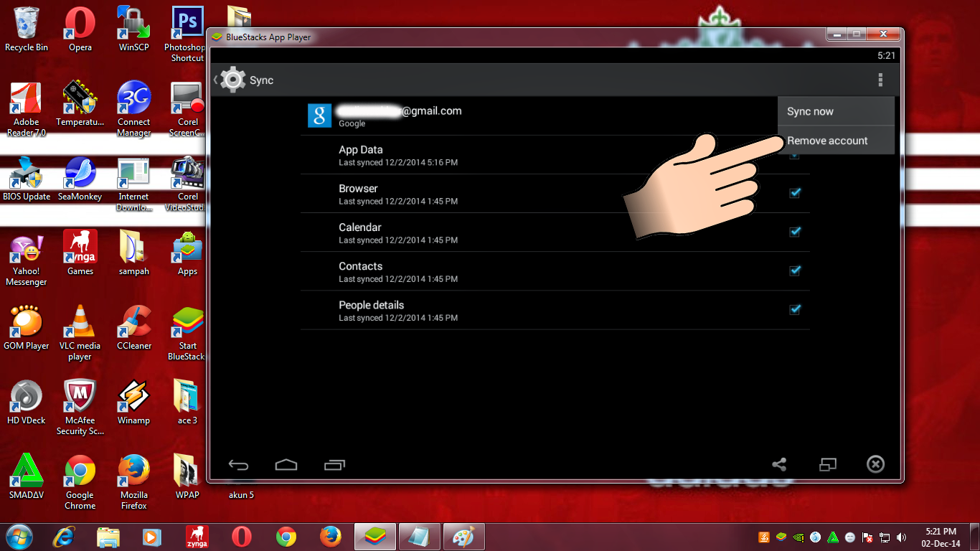Click the volume speaker tray icon
This screenshot has width=980, height=551.
[902, 537]
